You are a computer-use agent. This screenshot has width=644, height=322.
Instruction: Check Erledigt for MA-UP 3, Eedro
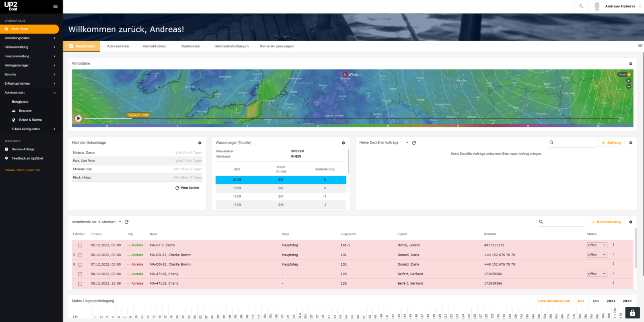click(80, 245)
